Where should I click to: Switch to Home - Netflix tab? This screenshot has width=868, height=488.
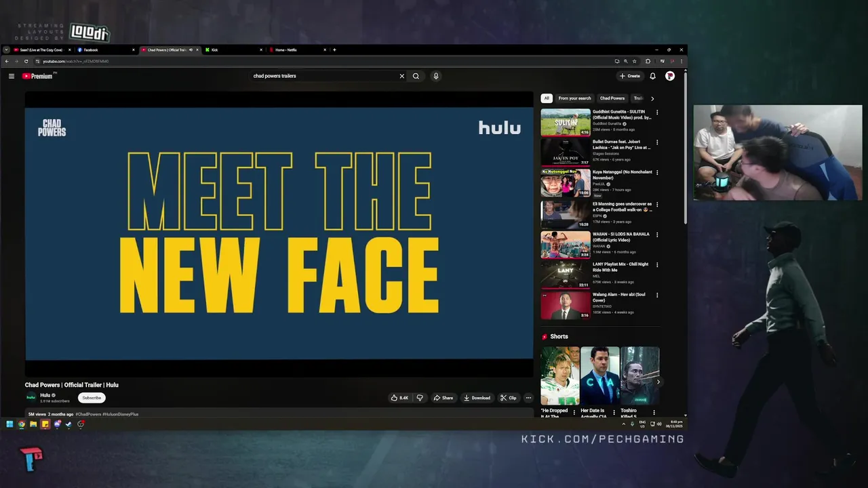(x=298, y=49)
